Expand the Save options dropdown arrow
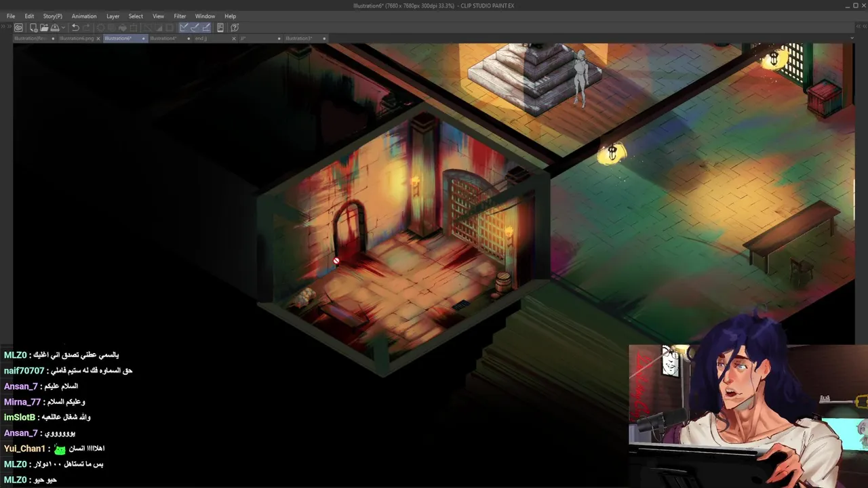Image resolution: width=868 pixels, height=488 pixels. 63,28
